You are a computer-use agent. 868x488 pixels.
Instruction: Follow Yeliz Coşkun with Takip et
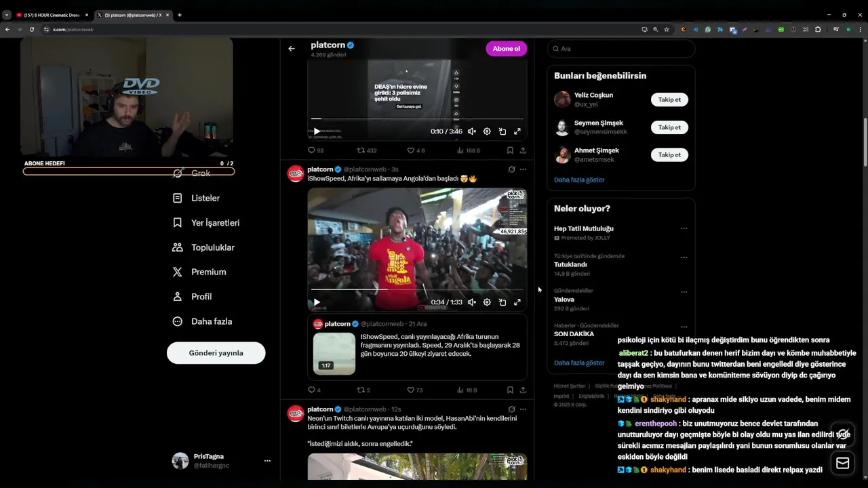(669, 100)
